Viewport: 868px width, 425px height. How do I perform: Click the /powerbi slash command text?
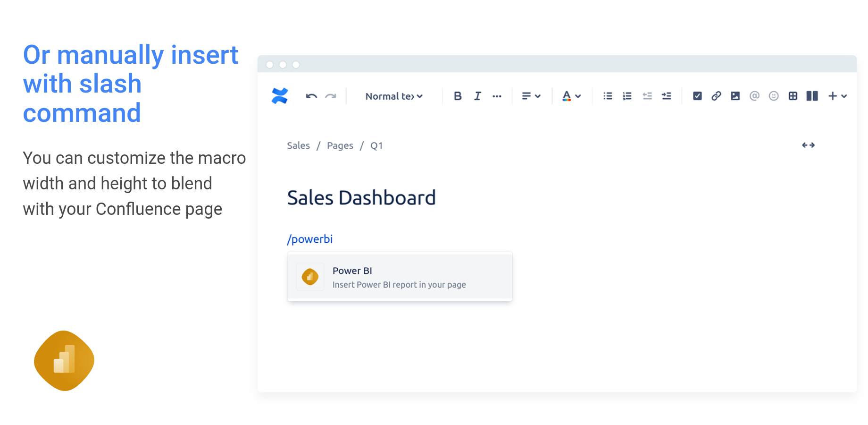coord(310,239)
